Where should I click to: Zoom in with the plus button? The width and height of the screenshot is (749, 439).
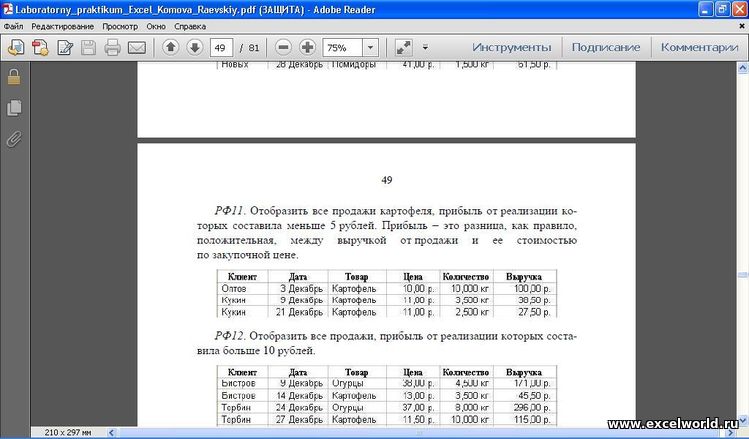(307, 47)
